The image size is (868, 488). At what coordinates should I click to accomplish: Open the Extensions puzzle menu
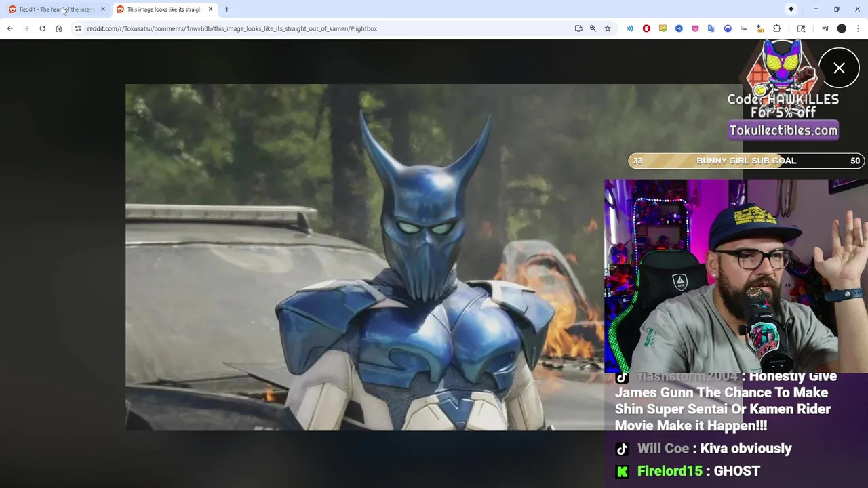[777, 28]
